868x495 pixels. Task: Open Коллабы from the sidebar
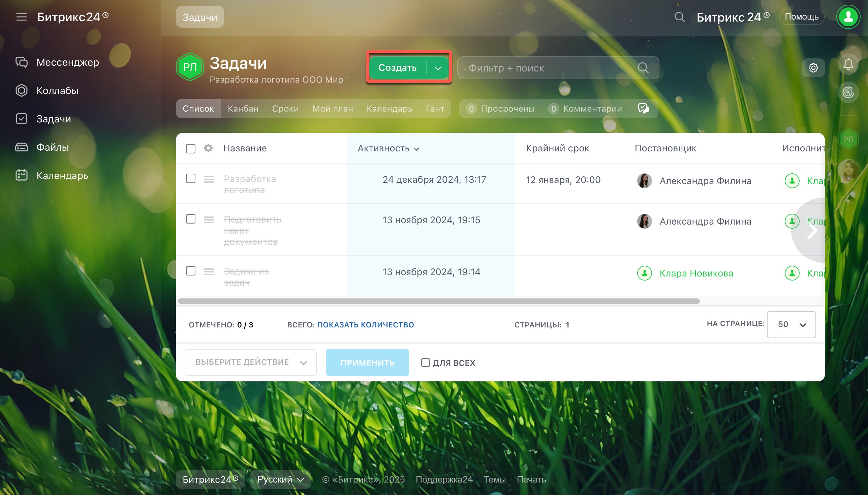47,90
